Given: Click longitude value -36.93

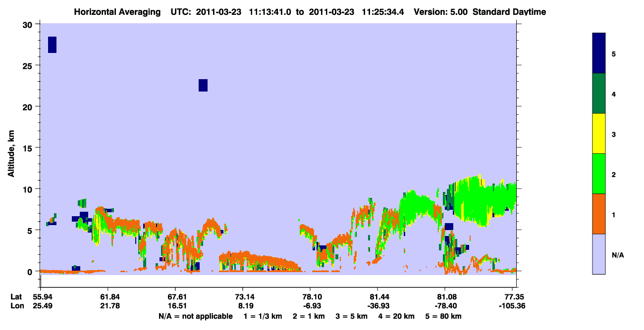Looking at the screenshot, I should tap(377, 306).
